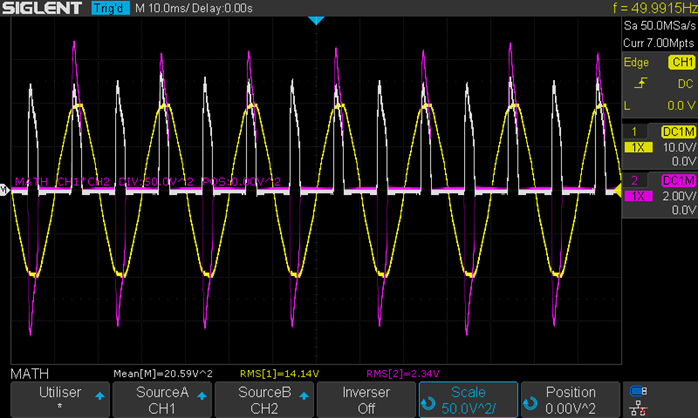The image size is (699, 419).
Task: Click the timebase M 10.0ms readout
Action: pos(161,8)
